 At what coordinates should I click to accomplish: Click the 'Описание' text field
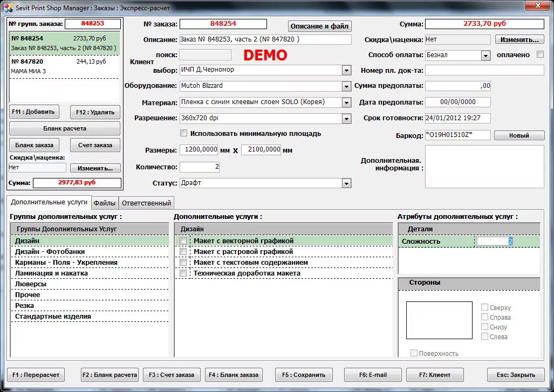pos(265,39)
